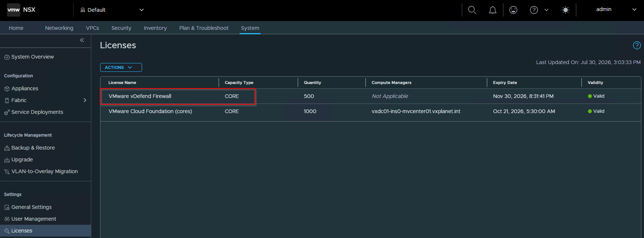Click the Validity column header
The height and width of the screenshot is (238, 644).
tap(595, 83)
